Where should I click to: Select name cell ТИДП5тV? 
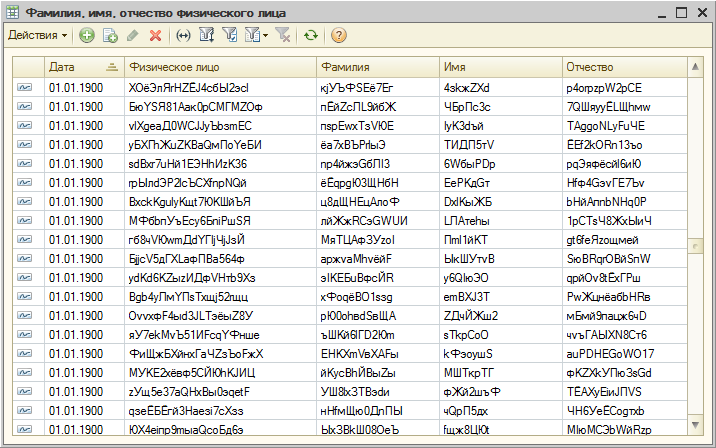(x=500, y=145)
